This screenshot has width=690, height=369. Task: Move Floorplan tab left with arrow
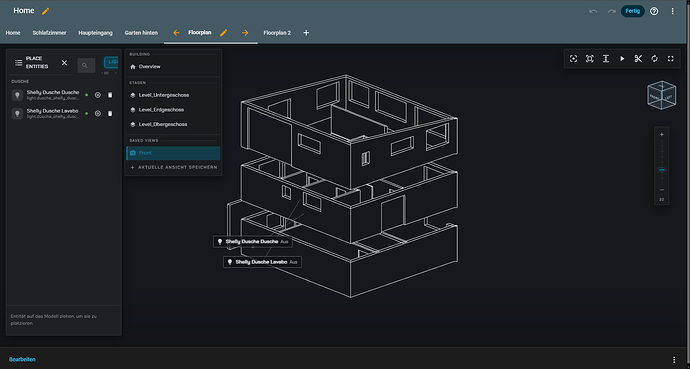pos(176,33)
